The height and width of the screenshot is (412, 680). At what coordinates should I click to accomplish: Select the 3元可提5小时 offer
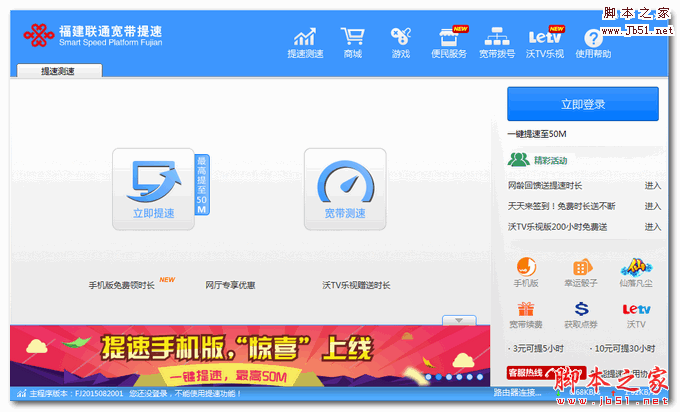point(536,348)
